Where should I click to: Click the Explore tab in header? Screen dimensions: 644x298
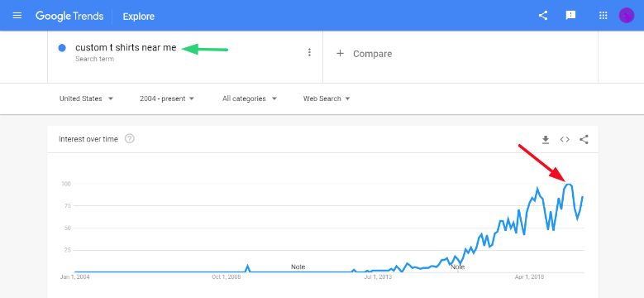click(x=138, y=17)
